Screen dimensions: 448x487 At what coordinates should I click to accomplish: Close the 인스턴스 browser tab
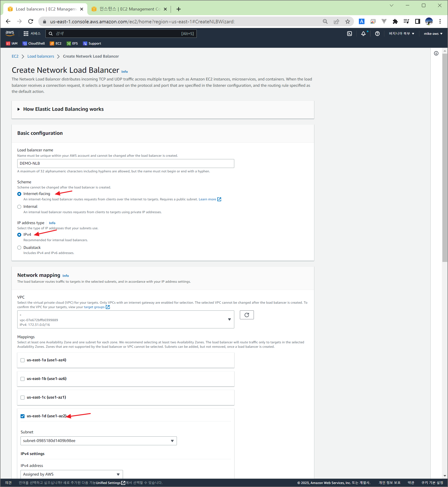165,9
